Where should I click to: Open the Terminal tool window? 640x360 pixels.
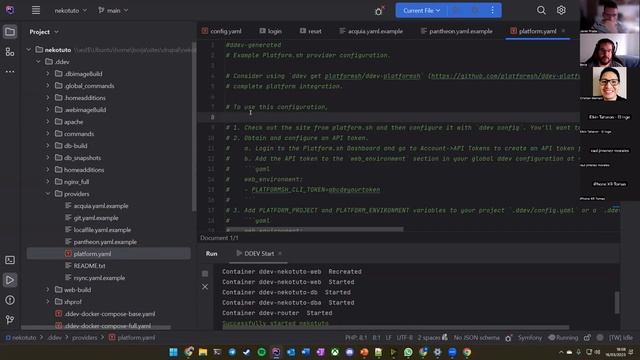(x=10, y=260)
